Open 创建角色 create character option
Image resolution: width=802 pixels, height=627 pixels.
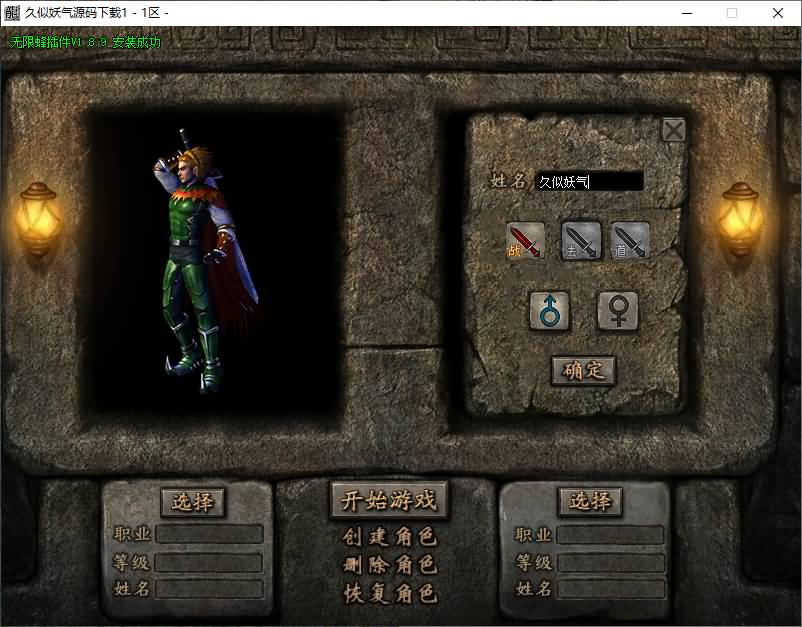389,537
